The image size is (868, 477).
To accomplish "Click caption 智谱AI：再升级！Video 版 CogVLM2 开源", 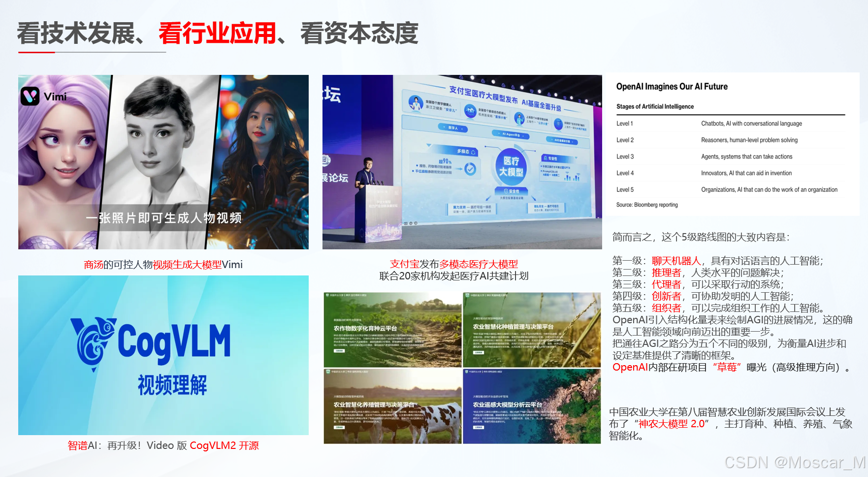I will [x=163, y=445].
